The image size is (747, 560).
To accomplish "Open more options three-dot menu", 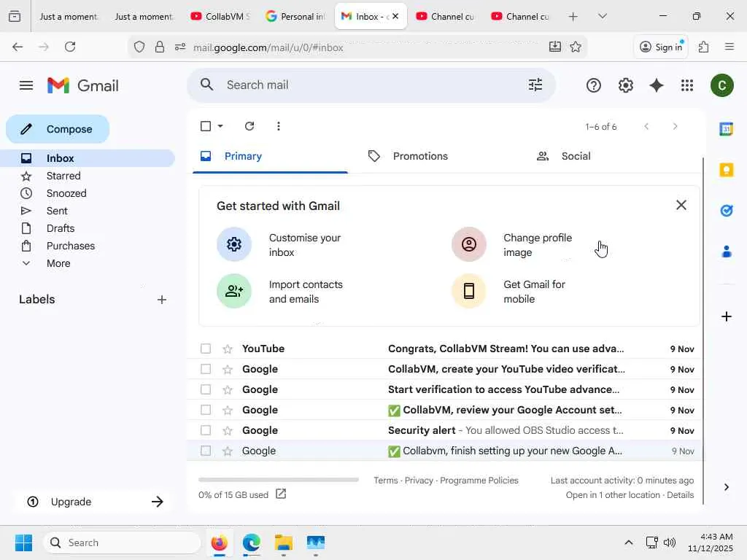I will pos(279,126).
